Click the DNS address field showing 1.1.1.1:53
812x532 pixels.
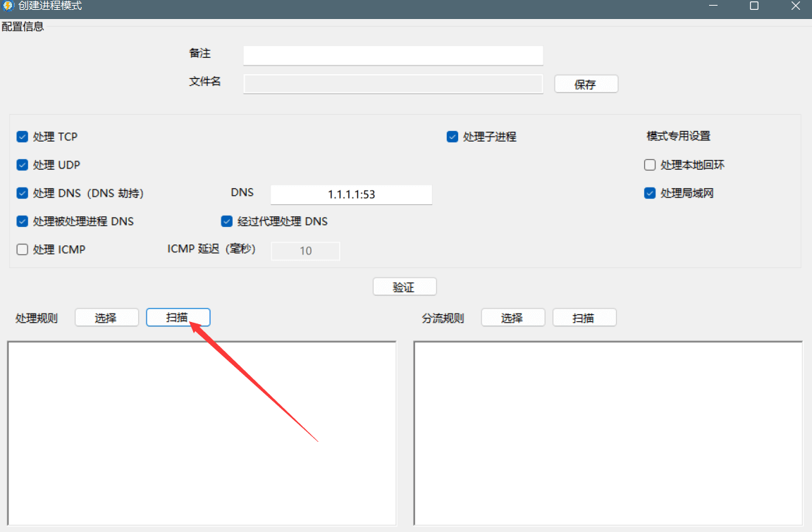pyautogui.click(x=351, y=194)
